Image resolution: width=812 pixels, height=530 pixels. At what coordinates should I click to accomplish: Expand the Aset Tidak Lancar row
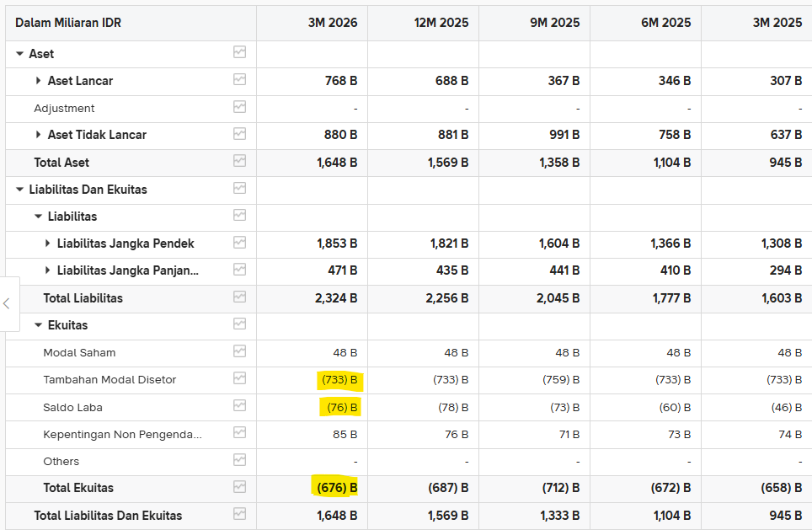[38, 135]
